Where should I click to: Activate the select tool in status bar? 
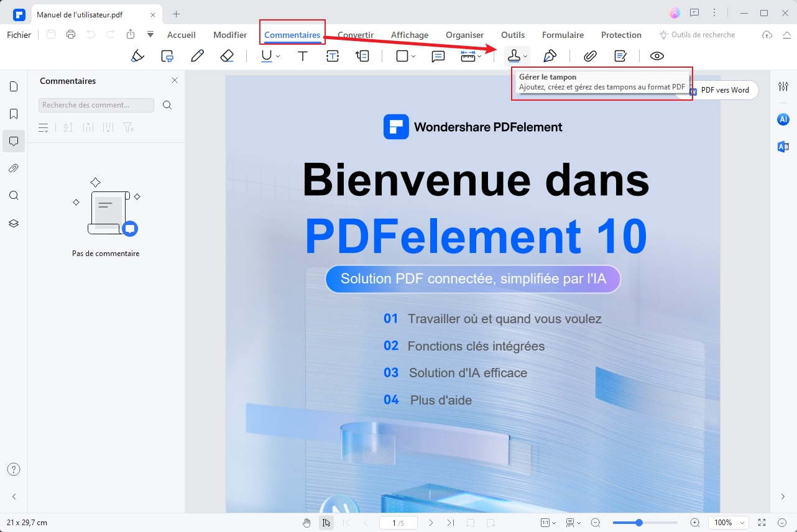click(326, 523)
